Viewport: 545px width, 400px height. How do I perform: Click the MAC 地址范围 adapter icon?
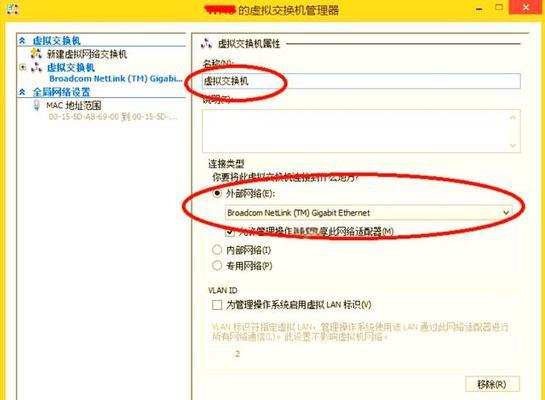36,105
